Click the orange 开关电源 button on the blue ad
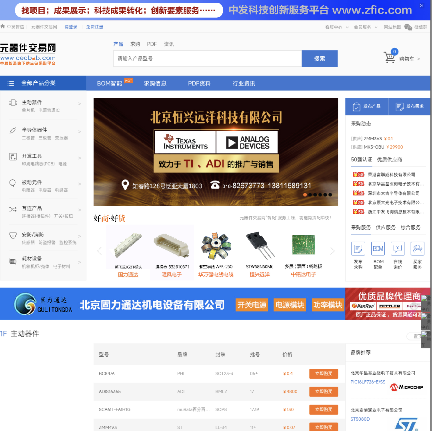The width and height of the screenshot is (432, 431). (252, 305)
